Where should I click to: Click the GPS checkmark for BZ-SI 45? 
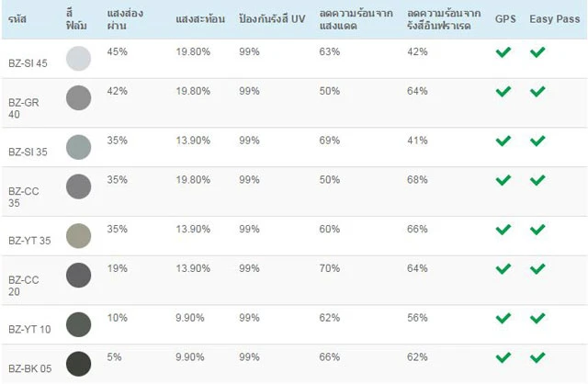[x=503, y=52]
